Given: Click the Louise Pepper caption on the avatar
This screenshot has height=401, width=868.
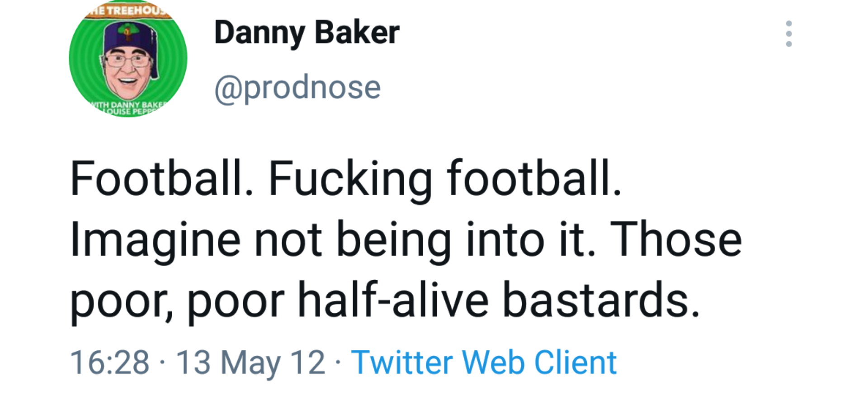Looking at the screenshot, I should [x=131, y=111].
